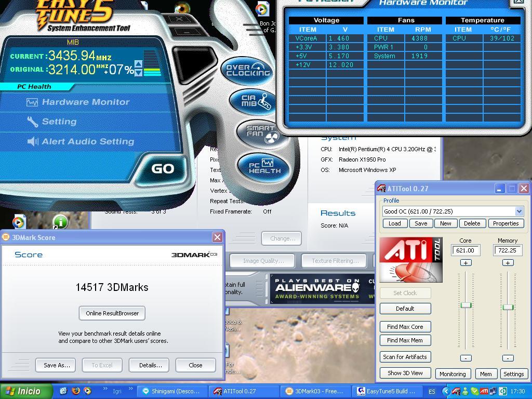Click the Core clock input field 621.00
Image resolution: width=532 pixels, height=399 pixels.
[x=465, y=250]
